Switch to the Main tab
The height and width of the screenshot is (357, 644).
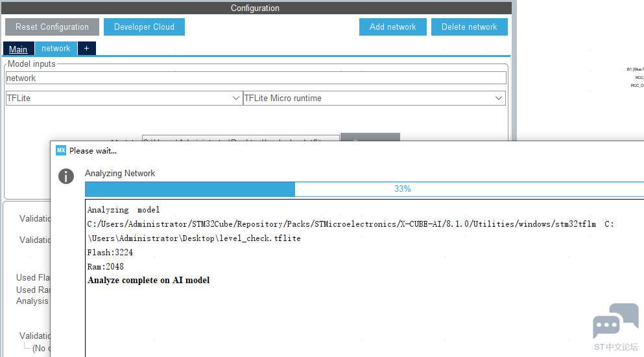coord(18,49)
